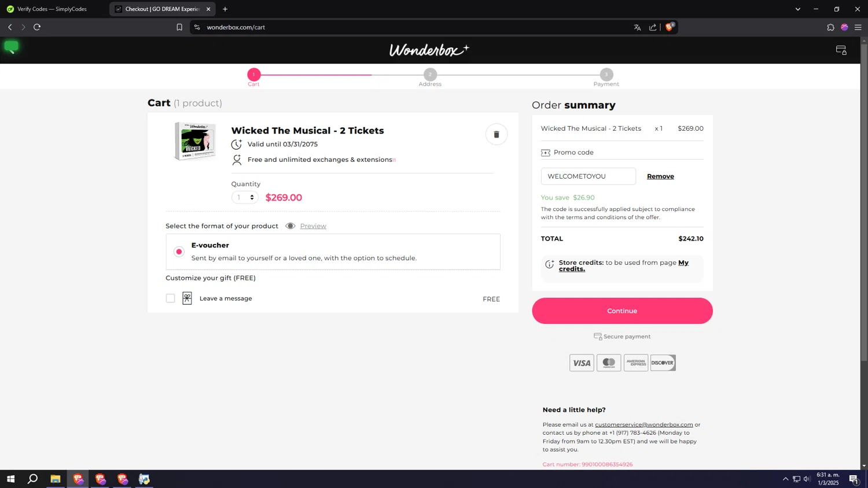Screen dimensions: 868x488
Task: Click the Wicked product box thumbnail
Action: point(195,141)
